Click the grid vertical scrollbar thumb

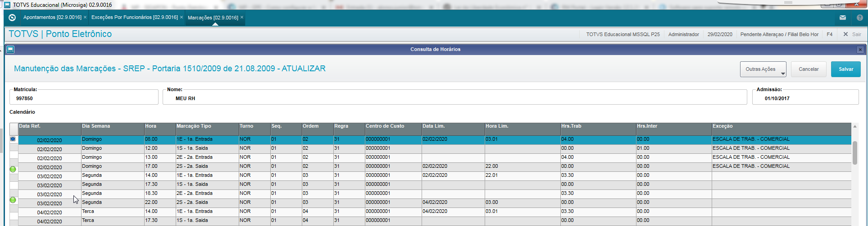(x=854, y=153)
